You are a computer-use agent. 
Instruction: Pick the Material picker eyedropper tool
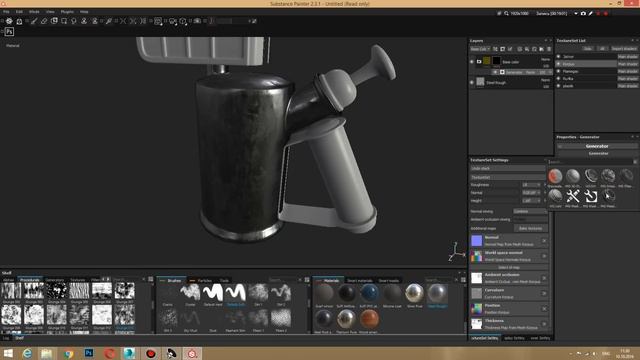[109, 21]
